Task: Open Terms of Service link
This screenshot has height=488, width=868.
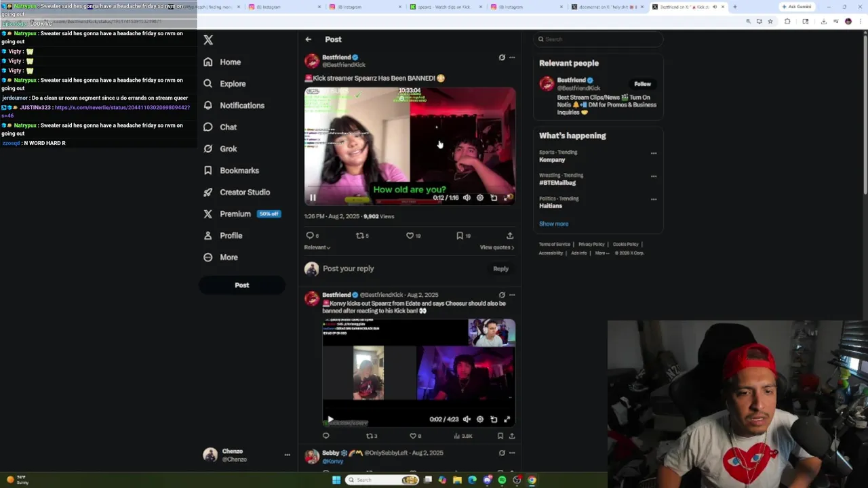Action: pyautogui.click(x=554, y=244)
